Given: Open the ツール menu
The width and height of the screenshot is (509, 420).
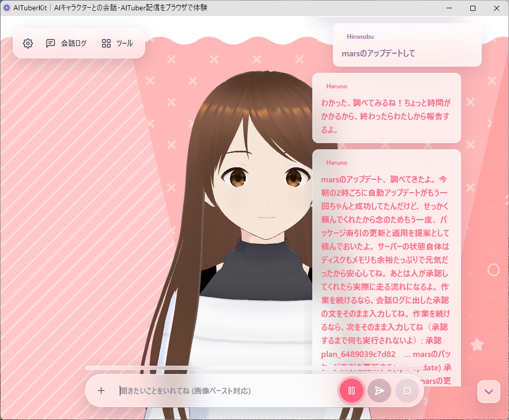Looking at the screenshot, I should pyautogui.click(x=118, y=43).
